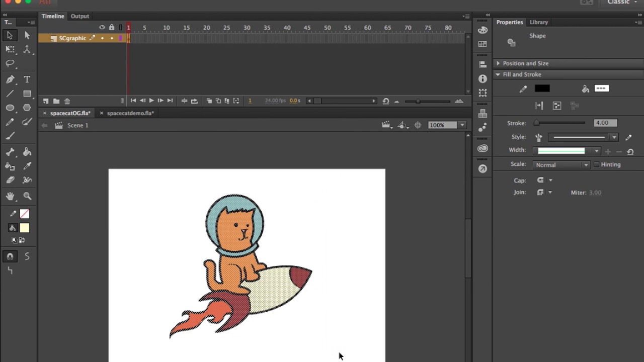Switch to the Library tab
Viewport: 644px width, 362px height.
point(538,22)
